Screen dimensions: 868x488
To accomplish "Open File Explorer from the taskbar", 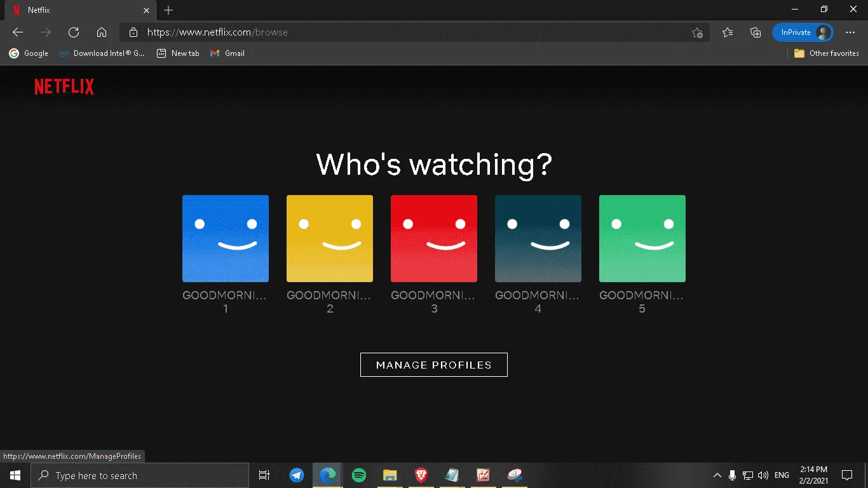I will click(x=390, y=475).
